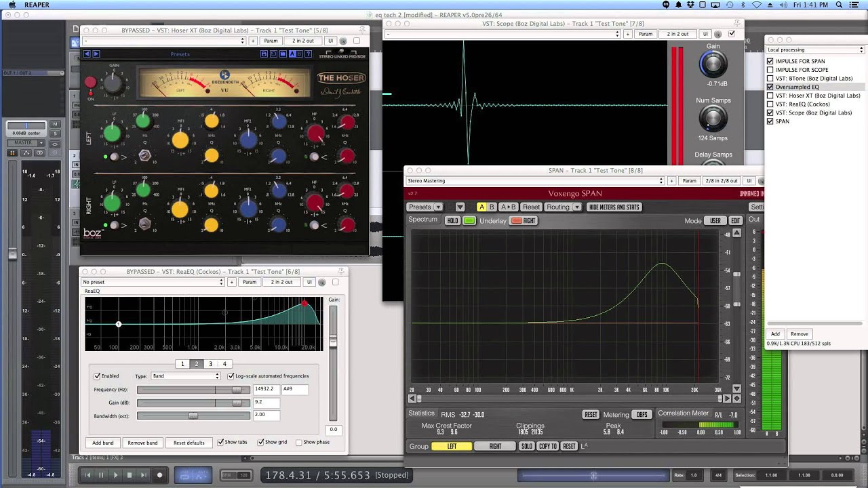The image size is (868, 488).
Task: Click the SPAN spectrum scroll up arrow
Action: pos(737,233)
